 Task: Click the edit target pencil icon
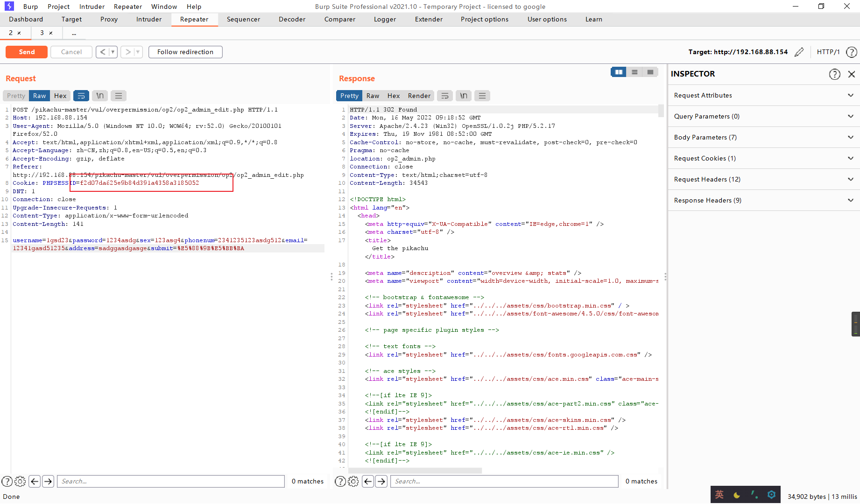click(799, 52)
